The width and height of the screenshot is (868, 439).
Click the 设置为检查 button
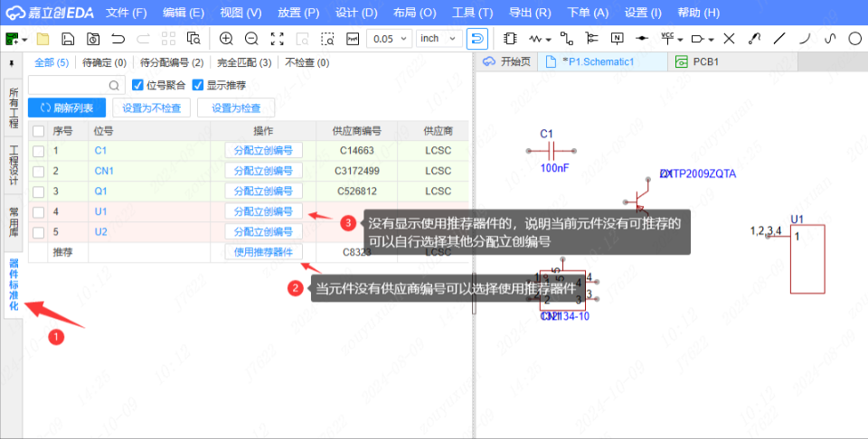(236, 107)
